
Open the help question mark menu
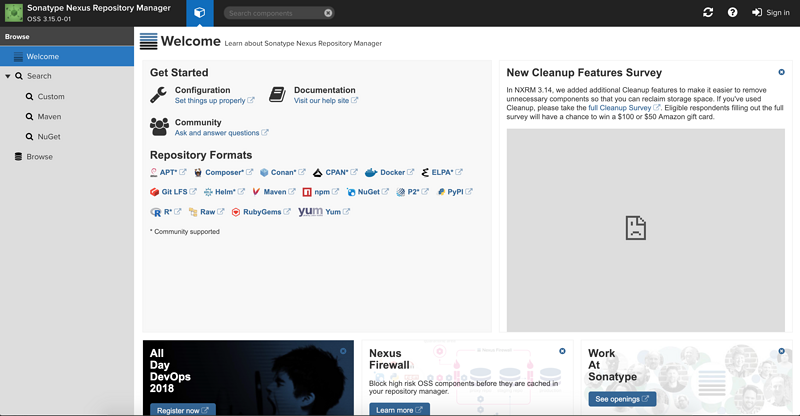[x=732, y=12]
